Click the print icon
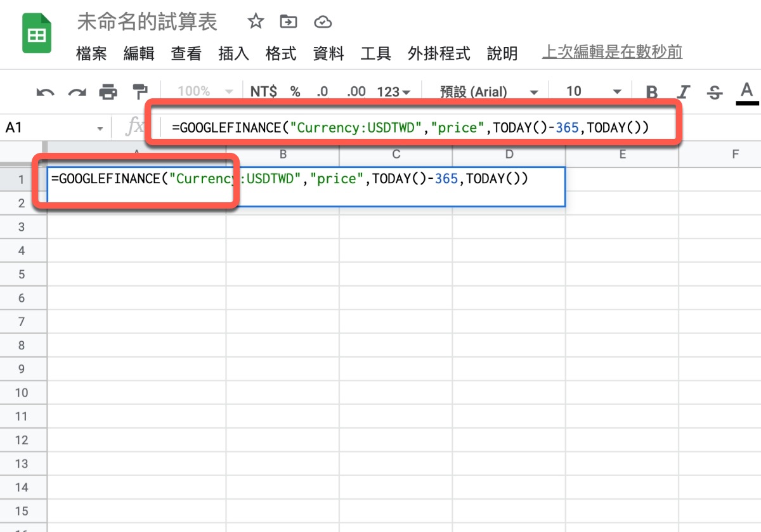Viewport: 761px width, 532px height. (x=108, y=92)
